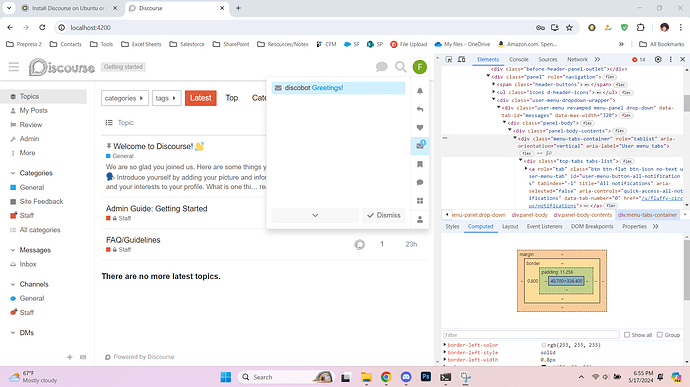The height and width of the screenshot is (387, 690).
Task: Open the chat bubble icon in header
Action: [x=382, y=67]
